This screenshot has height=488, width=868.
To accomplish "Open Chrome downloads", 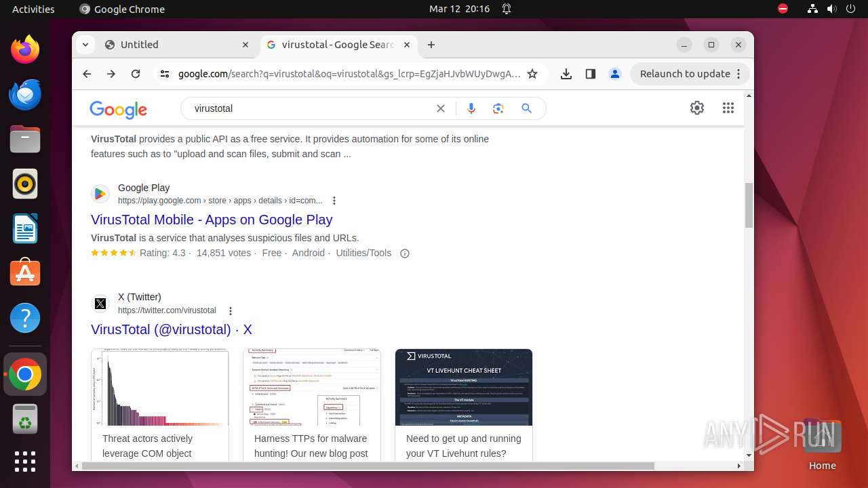I will click(566, 74).
